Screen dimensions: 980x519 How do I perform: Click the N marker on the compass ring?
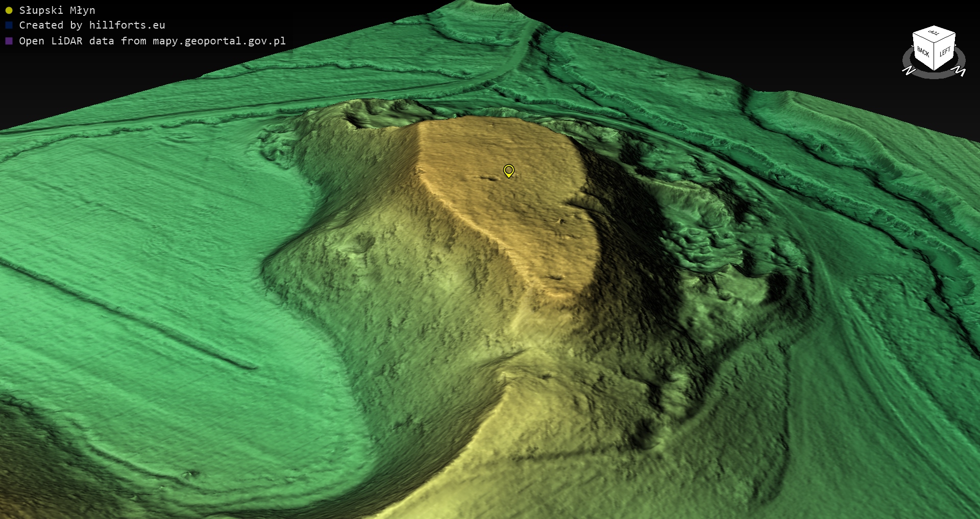click(x=909, y=70)
